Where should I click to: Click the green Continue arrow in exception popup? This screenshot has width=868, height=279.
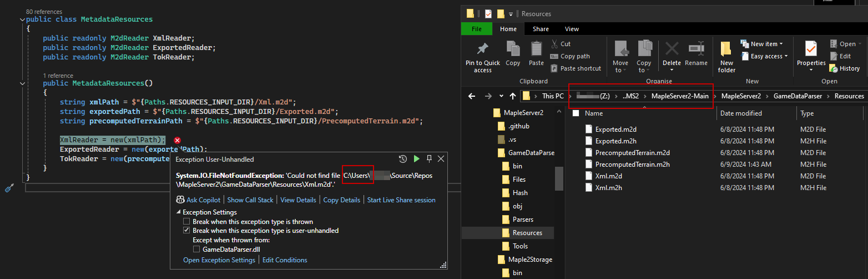(x=417, y=159)
